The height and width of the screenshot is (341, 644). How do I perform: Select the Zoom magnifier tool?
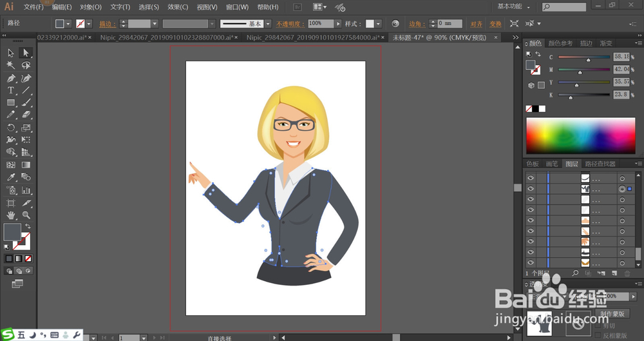point(26,215)
